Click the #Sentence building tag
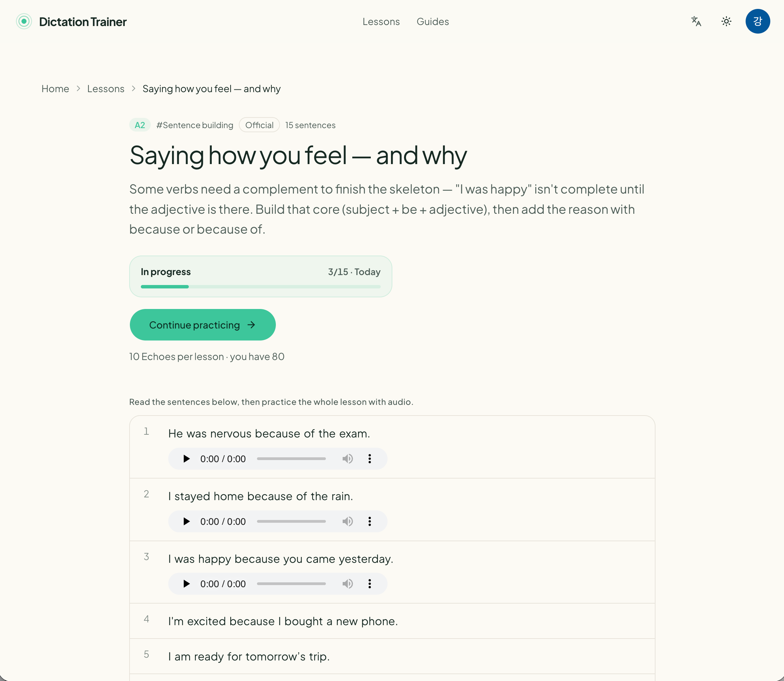 pyautogui.click(x=195, y=125)
